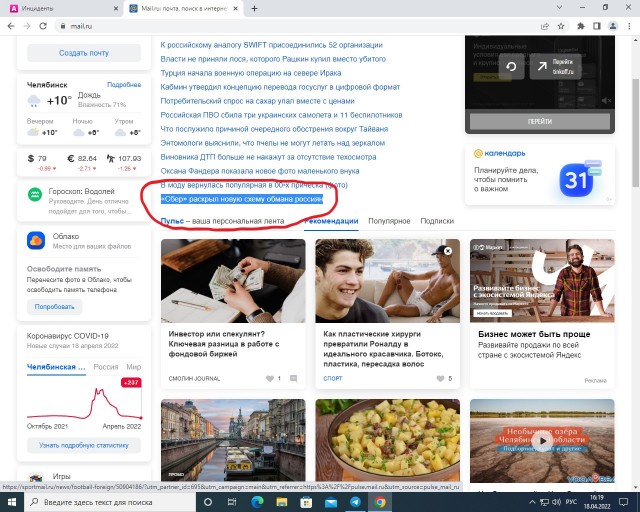Click the Попробовать button under Облако

(55, 305)
